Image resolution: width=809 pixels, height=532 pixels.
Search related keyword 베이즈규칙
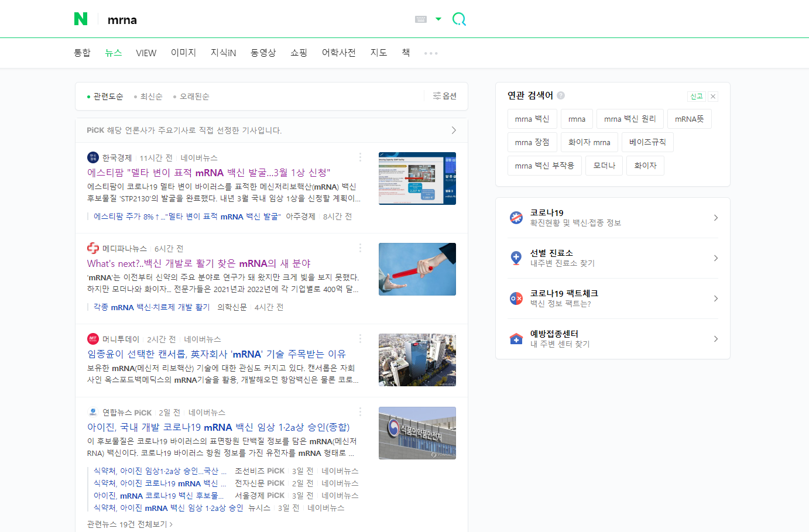[x=647, y=142]
